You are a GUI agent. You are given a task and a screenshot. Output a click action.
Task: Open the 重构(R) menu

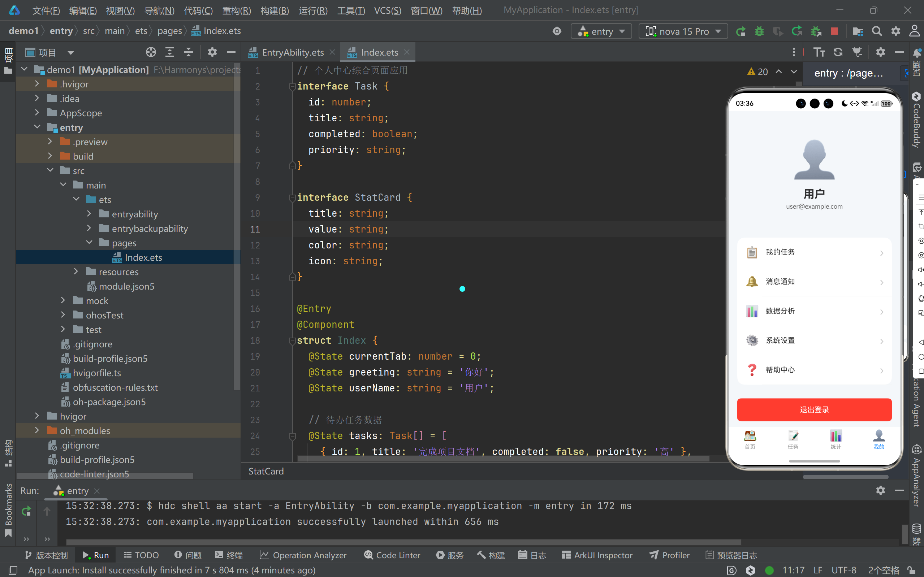tap(237, 10)
